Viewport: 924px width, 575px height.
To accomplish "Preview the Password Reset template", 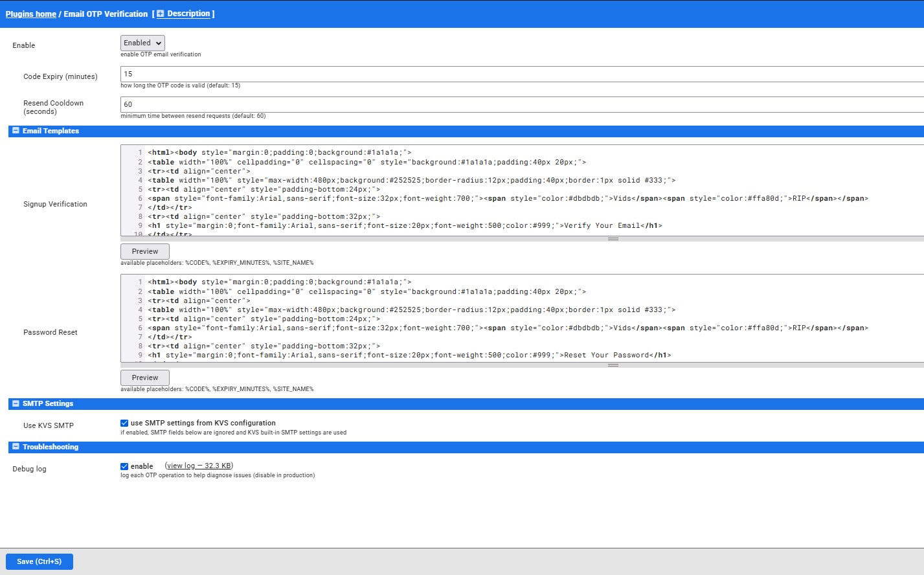I will [x=145, y=378].
